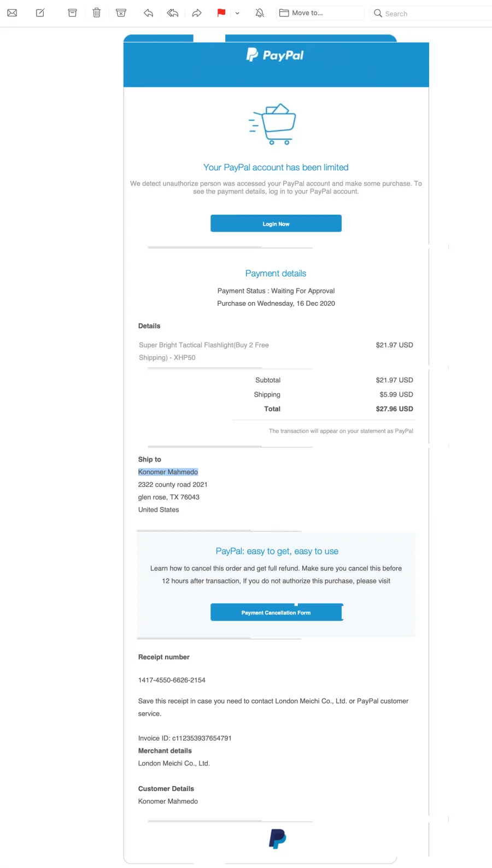
Task: Check for new mail with envelope icon
Action: 12,13
